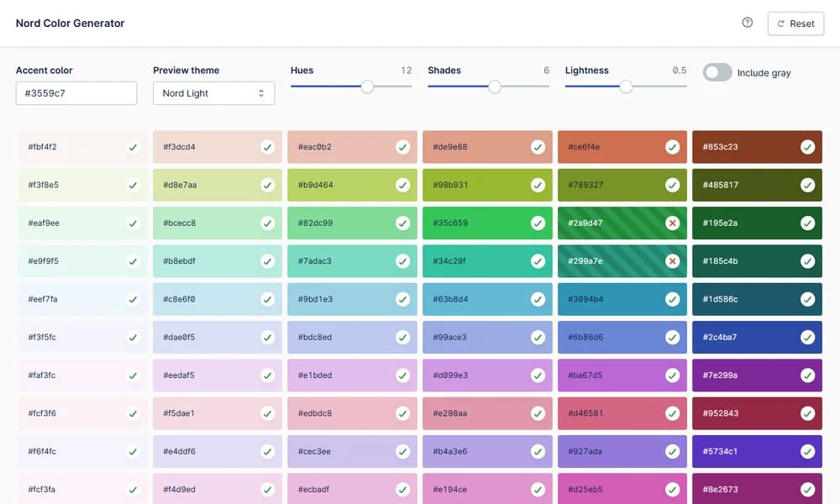This screenshot has width=840, height=504.
Task: Open the Preview theme dropdown
Action: tap(213, 93)
